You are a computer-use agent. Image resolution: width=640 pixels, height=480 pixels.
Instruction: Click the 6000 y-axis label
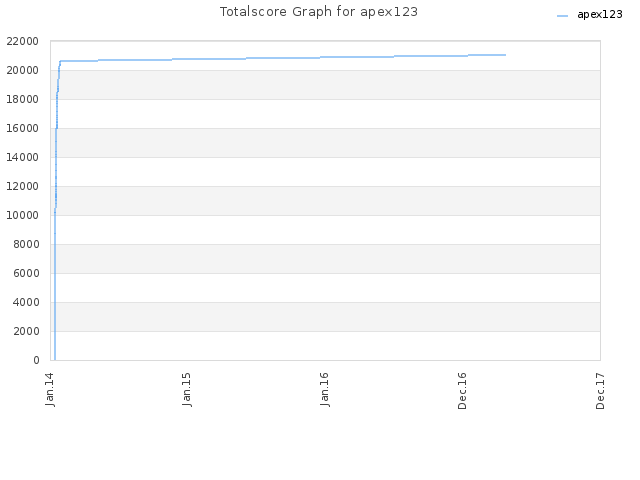click(x=26, y=273)
